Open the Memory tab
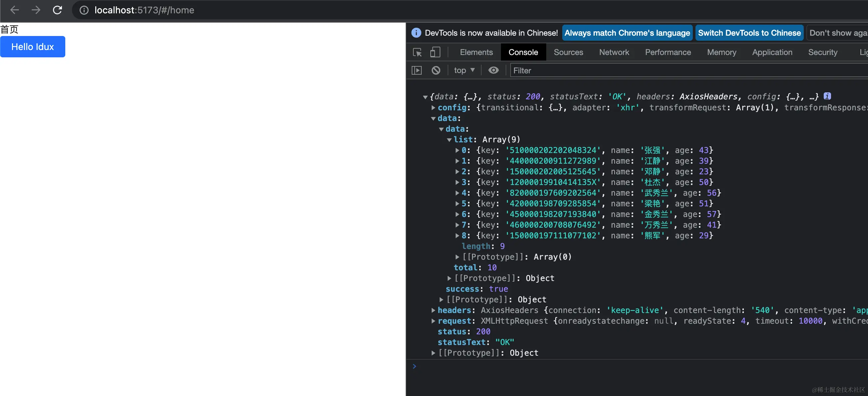The width and height of the screenshot is (868, 396). point(721,52)
